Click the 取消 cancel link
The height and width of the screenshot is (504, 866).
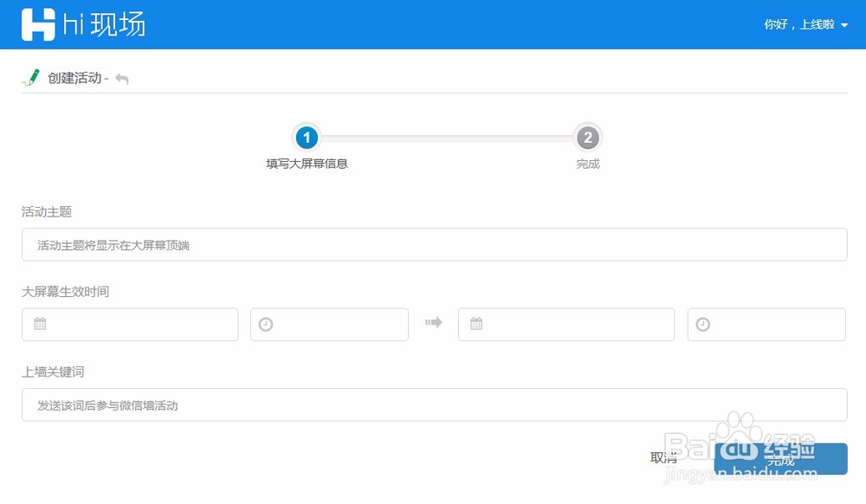663,457
